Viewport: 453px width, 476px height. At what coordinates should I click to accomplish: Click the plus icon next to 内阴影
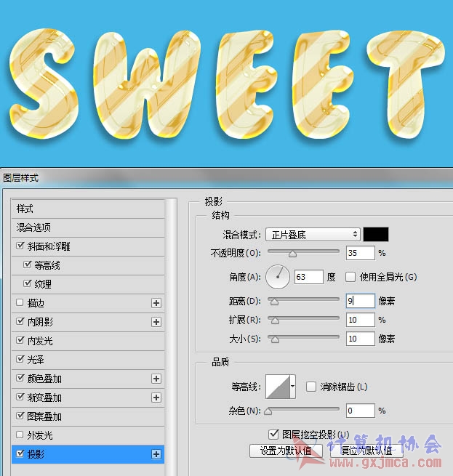pyautogui.click(x=156, y=322)
